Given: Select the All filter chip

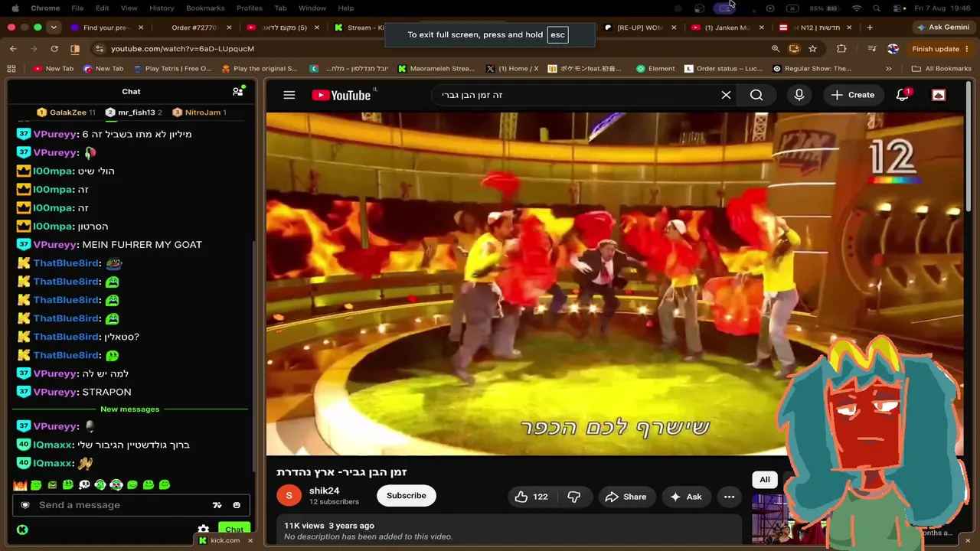Looking at the screenshot, I should [x=765, y=480].
